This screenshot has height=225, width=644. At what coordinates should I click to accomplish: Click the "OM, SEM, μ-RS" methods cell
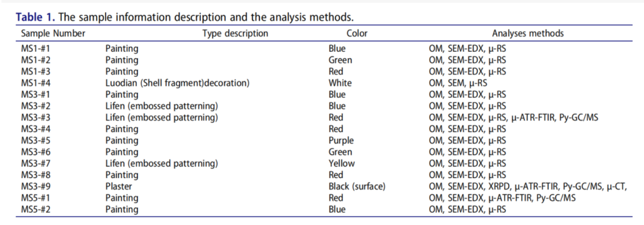coord(458,83)
